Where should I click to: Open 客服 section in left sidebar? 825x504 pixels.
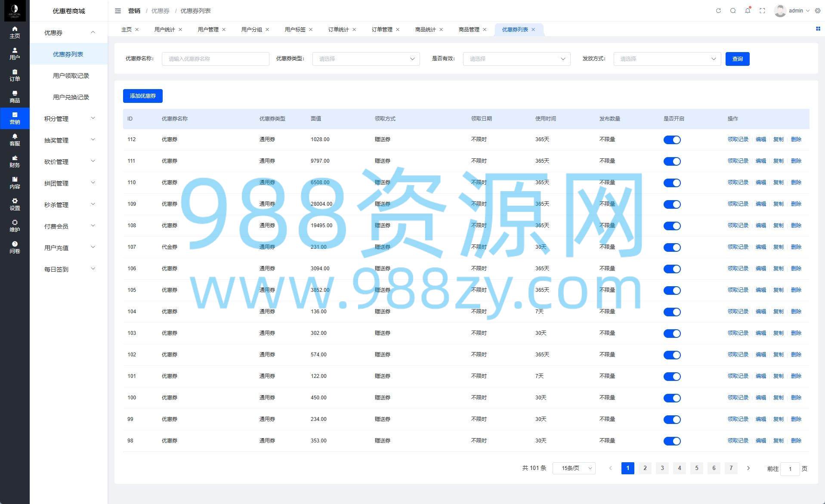(x=15, y=140)
